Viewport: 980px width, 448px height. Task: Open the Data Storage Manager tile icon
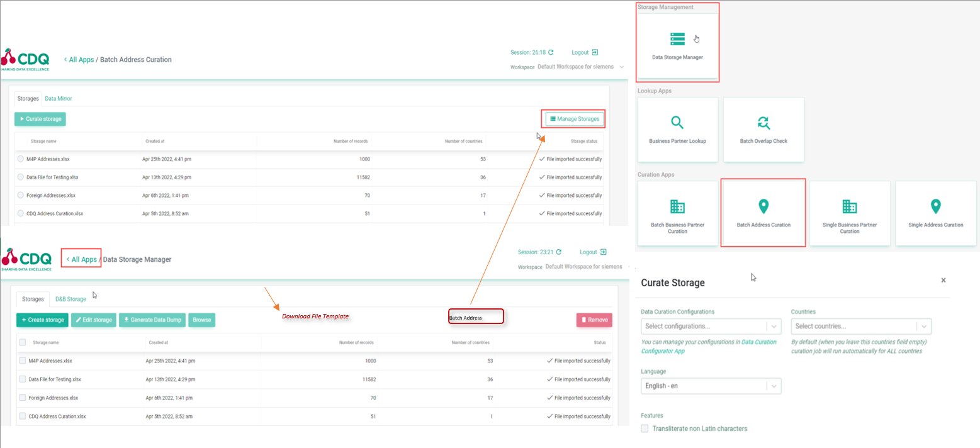677,39
